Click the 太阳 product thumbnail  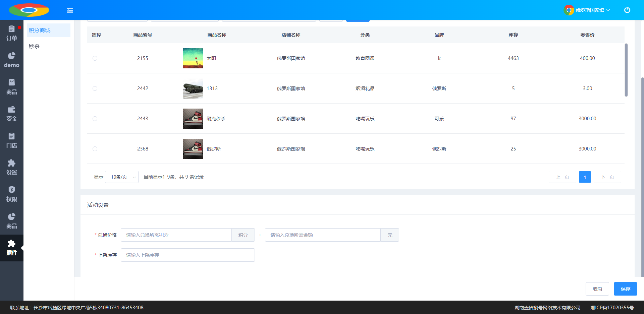(x=193, y=58)
